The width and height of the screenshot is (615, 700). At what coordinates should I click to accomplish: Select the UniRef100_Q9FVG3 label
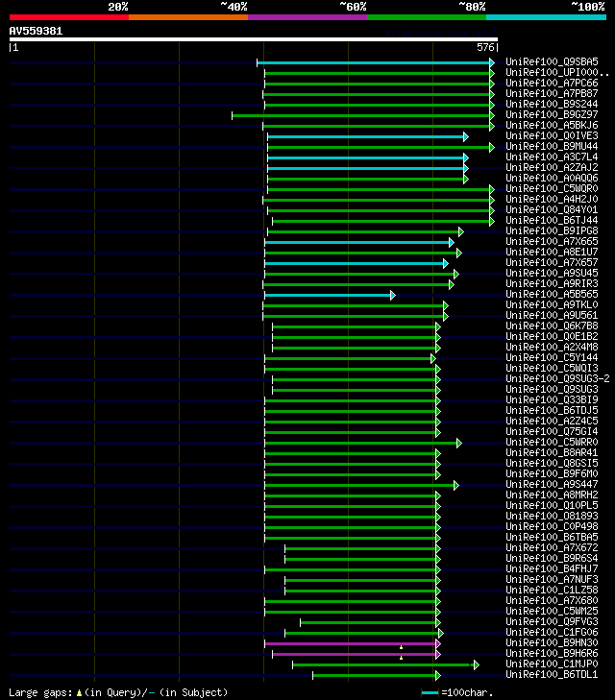(552, 622)
